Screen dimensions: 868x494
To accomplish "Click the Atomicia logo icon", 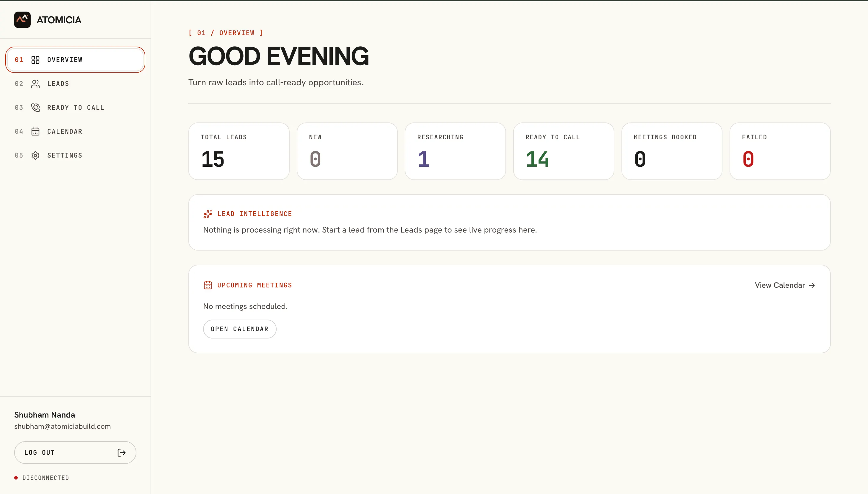I will [x=22, y=20].
